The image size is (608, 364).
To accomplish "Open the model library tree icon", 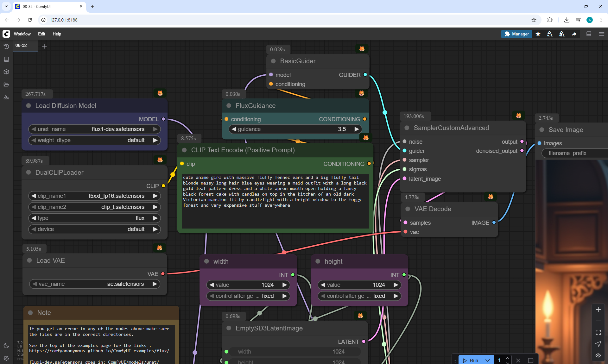I will pyautogui.click(x=6, y=97).
